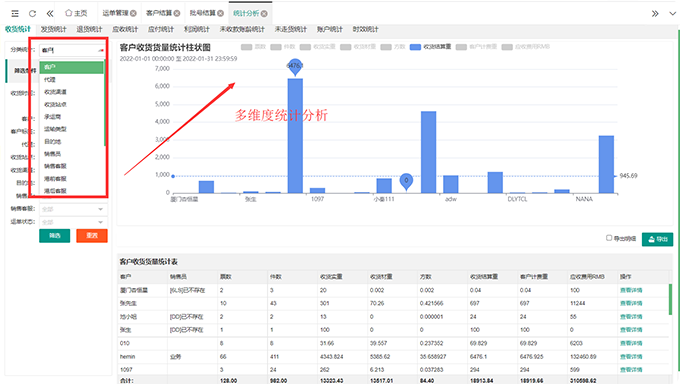Toggle the sidebar menu hamburger icon
The image size is (680, 384).
pyautogui.click(x=15, y=13)
